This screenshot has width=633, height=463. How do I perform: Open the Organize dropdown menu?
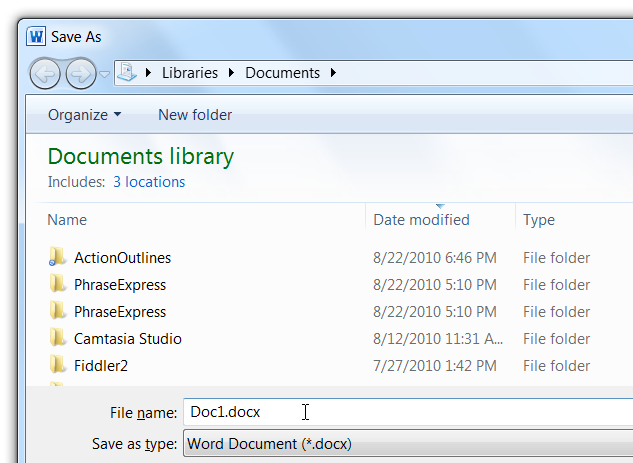coord(84,115)
